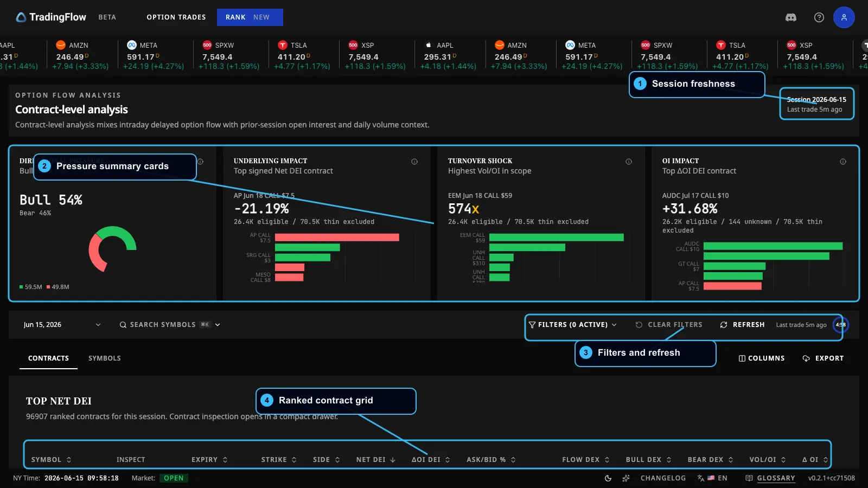Screen dimensions: 868x488
Task: Sort by ASK/BID % column arrows
Action: (513, 460)
